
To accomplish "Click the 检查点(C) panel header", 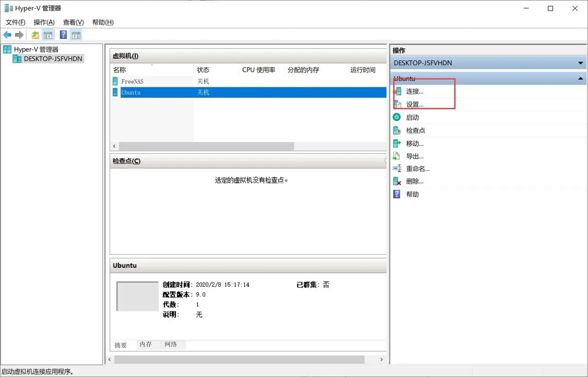I will [248, 161].
